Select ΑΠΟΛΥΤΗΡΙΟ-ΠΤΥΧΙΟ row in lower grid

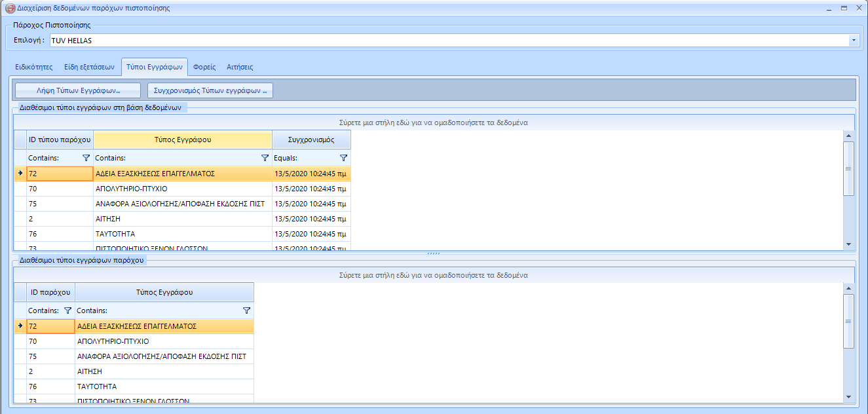click(x=113, y=341)
